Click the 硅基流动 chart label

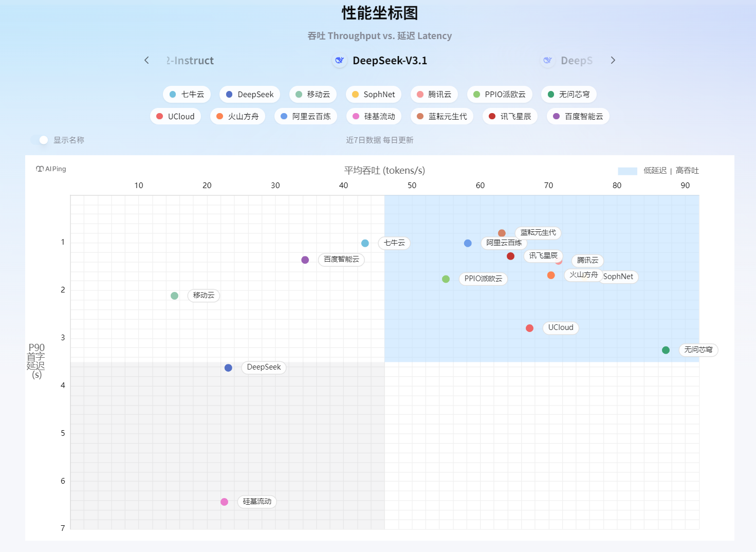(257, 501)
